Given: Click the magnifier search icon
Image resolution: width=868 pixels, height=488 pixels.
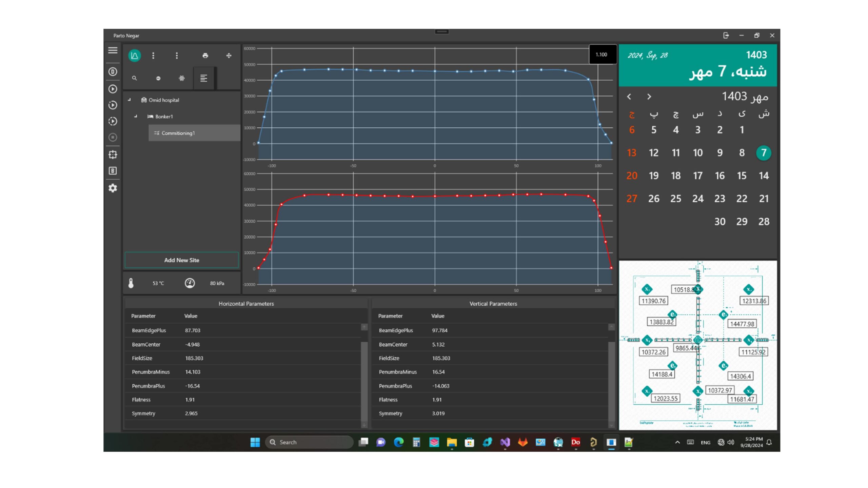Looking at the screenshot, I should point(134,78).
